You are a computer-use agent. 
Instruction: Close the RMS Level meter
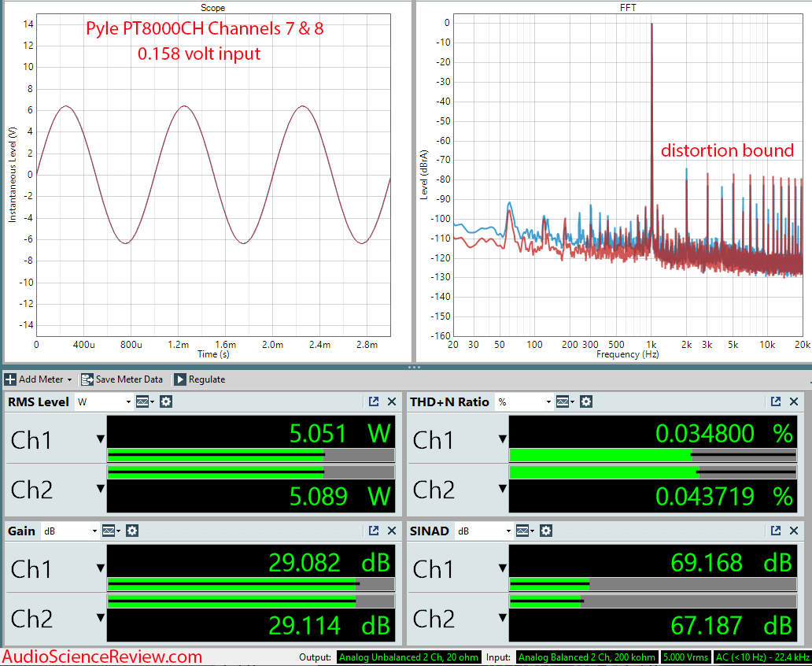pos(392,401)
